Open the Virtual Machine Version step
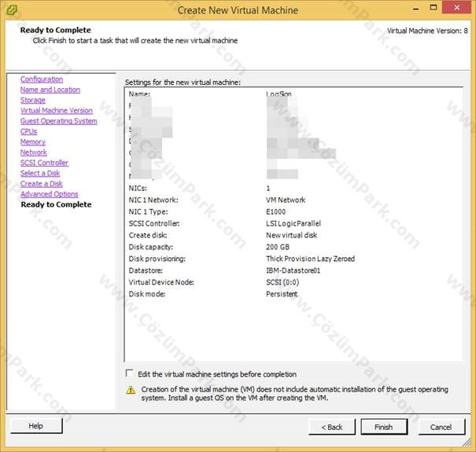Screen dimensions: 476x452 coord(57,111)
